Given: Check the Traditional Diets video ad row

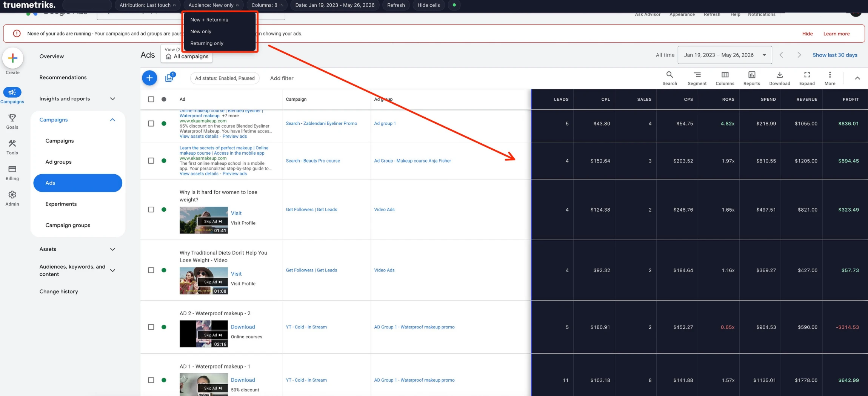Looking at the screenshot, I should tap(151, 270).
